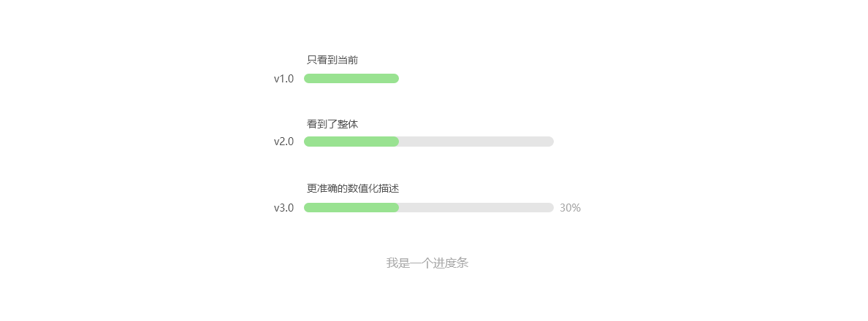This screenshot has height=321, width=868.
Task: Select the v1.0 version label
Action: pos(283,79)
